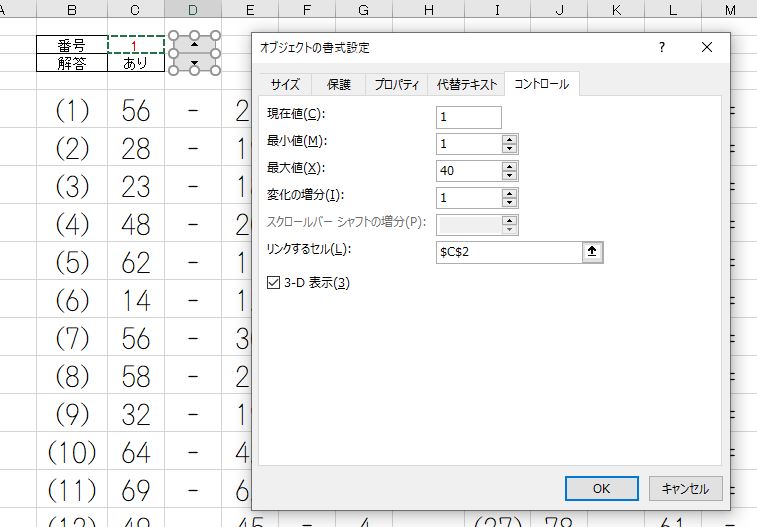Click the spin button up arrow on sheet
757x527 pixels.
pyautogui.click(x=194, y=44)
